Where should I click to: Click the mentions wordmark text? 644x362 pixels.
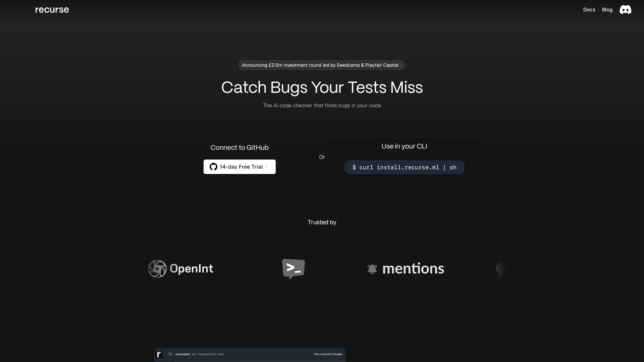pos(413,269)
